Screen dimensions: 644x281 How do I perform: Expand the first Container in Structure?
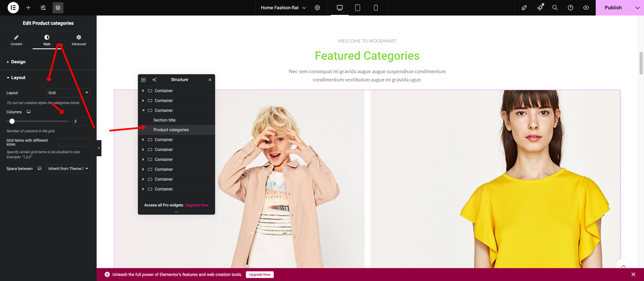click(143, 91)
